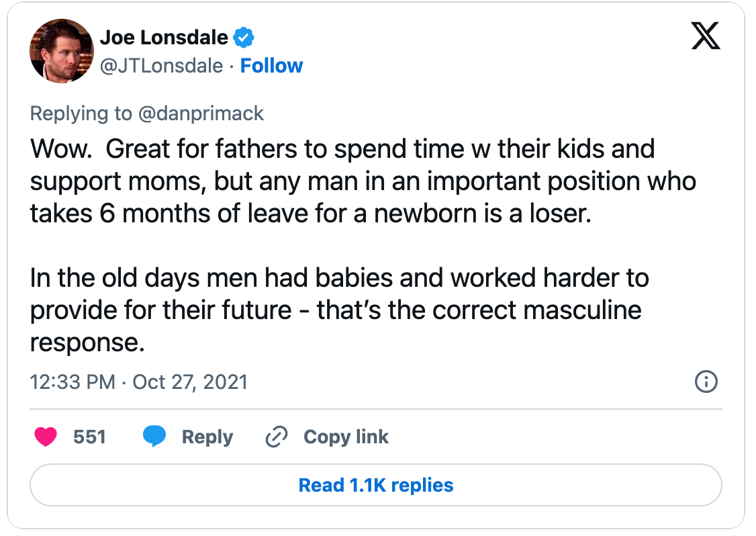This screenshot has width=756, height=536.
Task: Click the 12:33 PM time
Action: click(73, 382)
